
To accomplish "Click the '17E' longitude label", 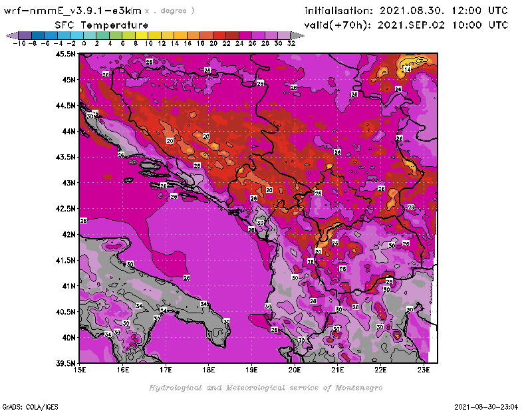I will click(166, 370).
